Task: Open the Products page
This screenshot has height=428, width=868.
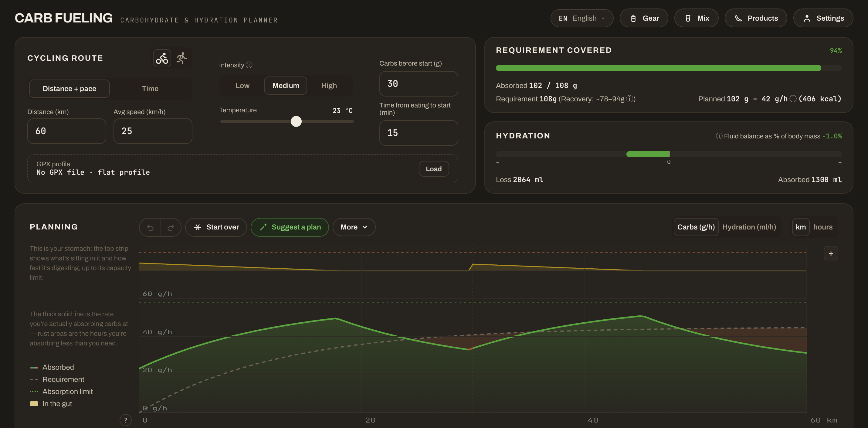Action: pos(756,18)
